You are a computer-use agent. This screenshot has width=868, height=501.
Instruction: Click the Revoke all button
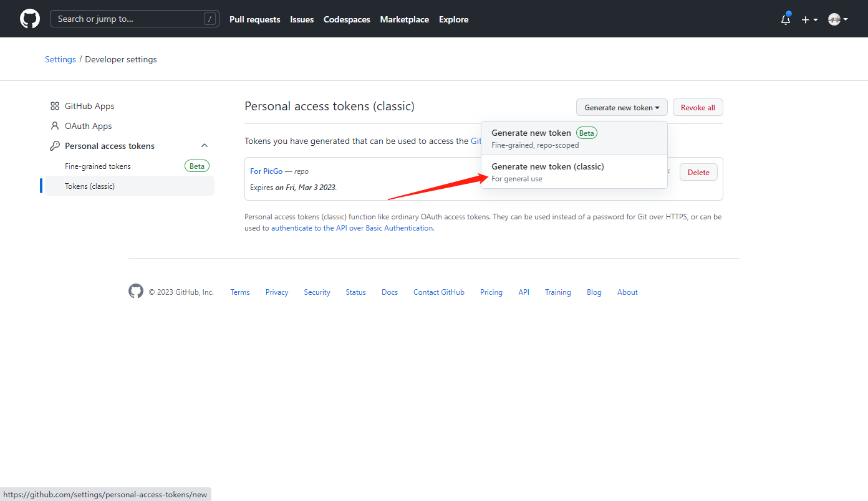(x=698, y=107)
